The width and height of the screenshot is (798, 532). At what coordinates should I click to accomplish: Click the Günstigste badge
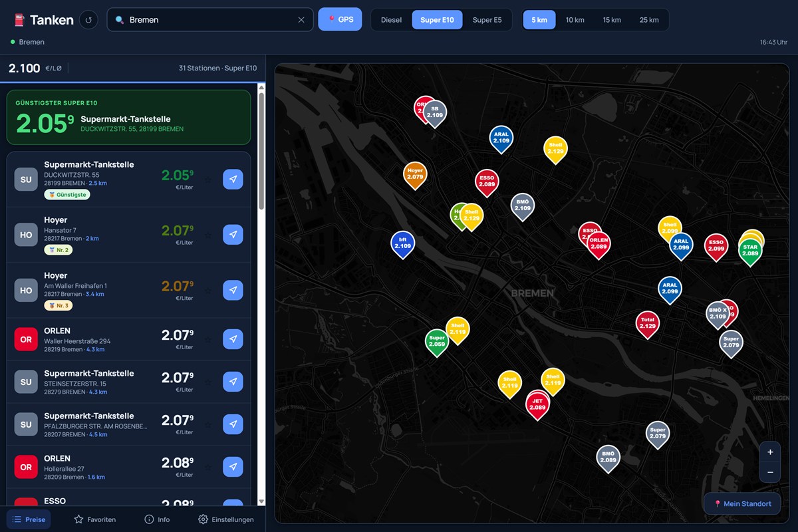tap(66, 195)
